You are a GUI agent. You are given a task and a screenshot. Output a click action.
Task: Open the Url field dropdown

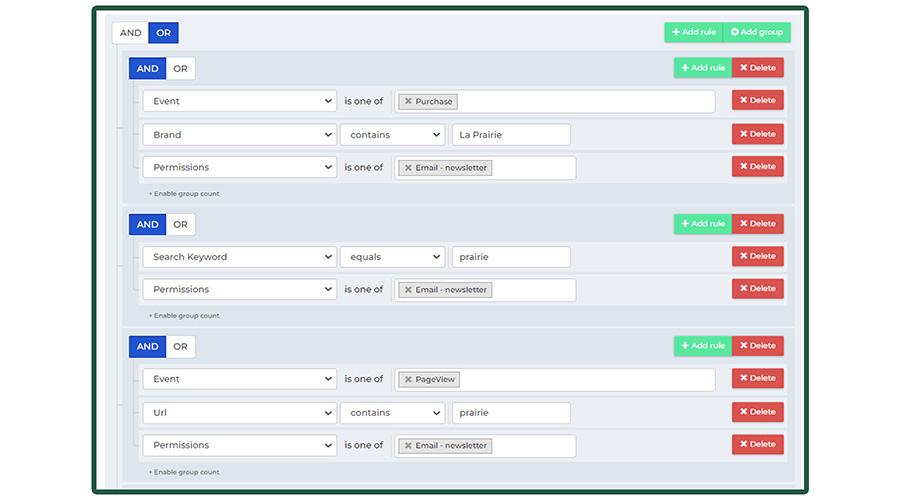239,413
